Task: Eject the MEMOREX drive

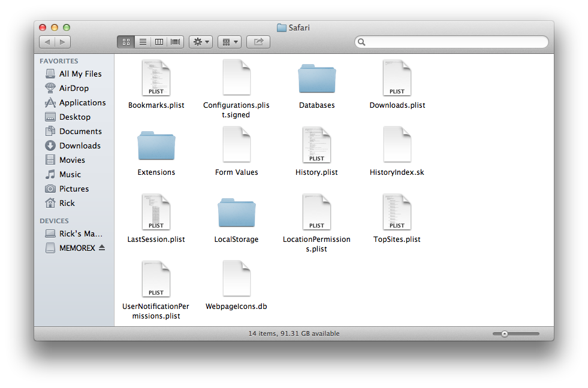Action: coord(102,247)
